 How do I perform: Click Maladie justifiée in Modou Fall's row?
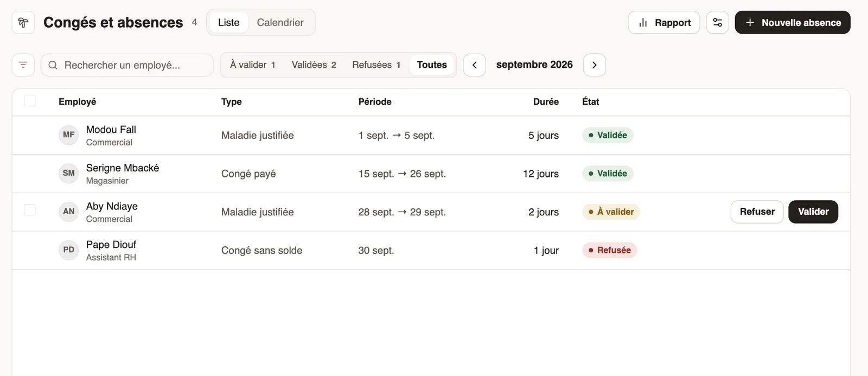[258, 135]
